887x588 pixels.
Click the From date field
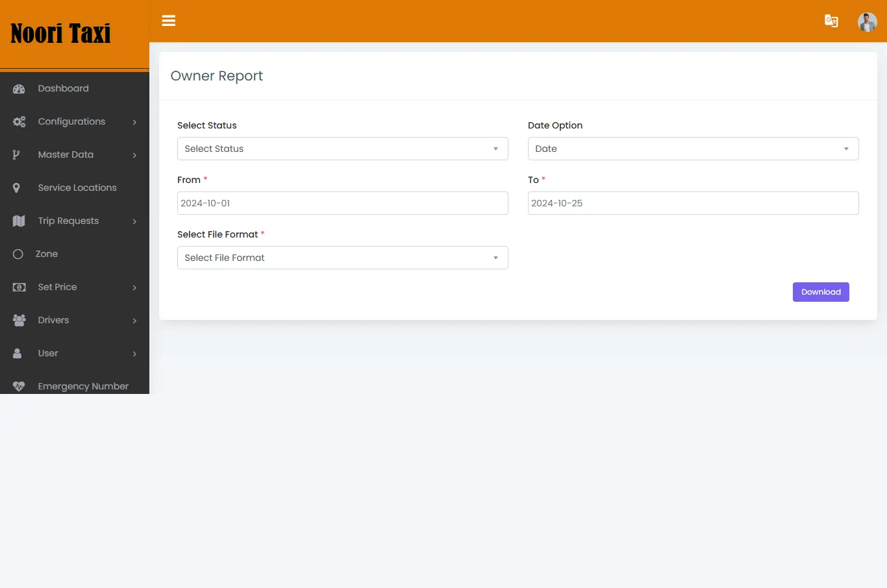pyautogui.click(x=343, y=203)
